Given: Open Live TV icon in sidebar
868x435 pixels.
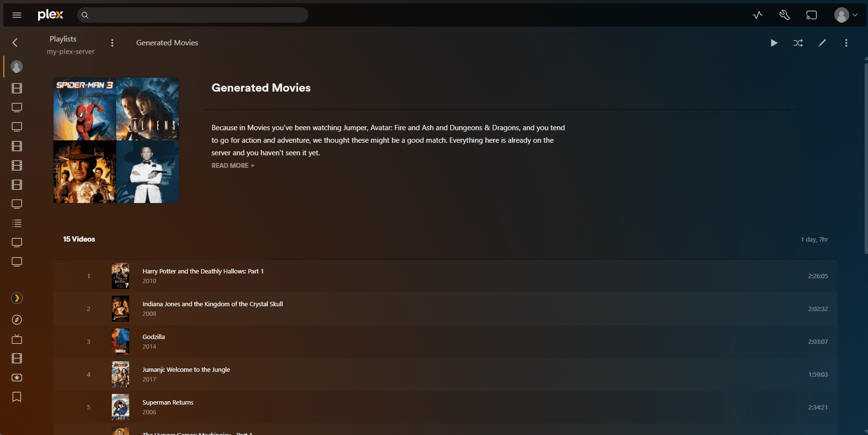Looking at the screenshot, I should pyautogui.click(x=17, y=339).
